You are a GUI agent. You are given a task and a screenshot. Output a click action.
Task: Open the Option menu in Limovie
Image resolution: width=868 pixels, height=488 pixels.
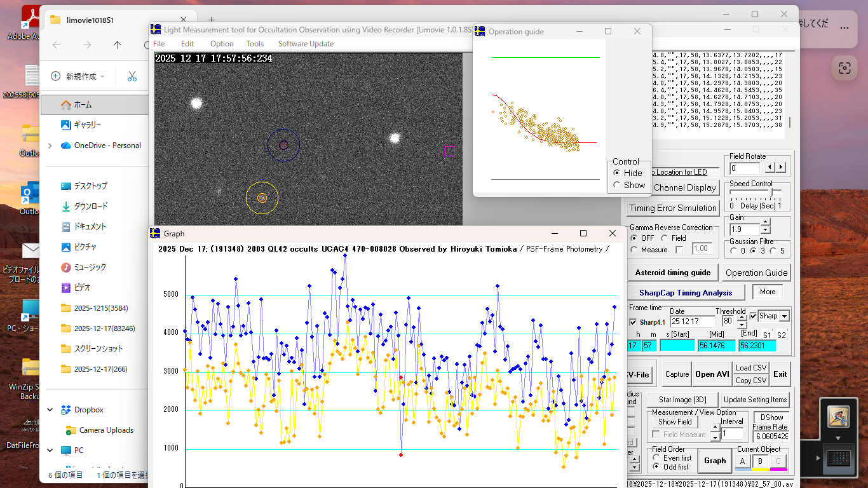pos(222,44)
